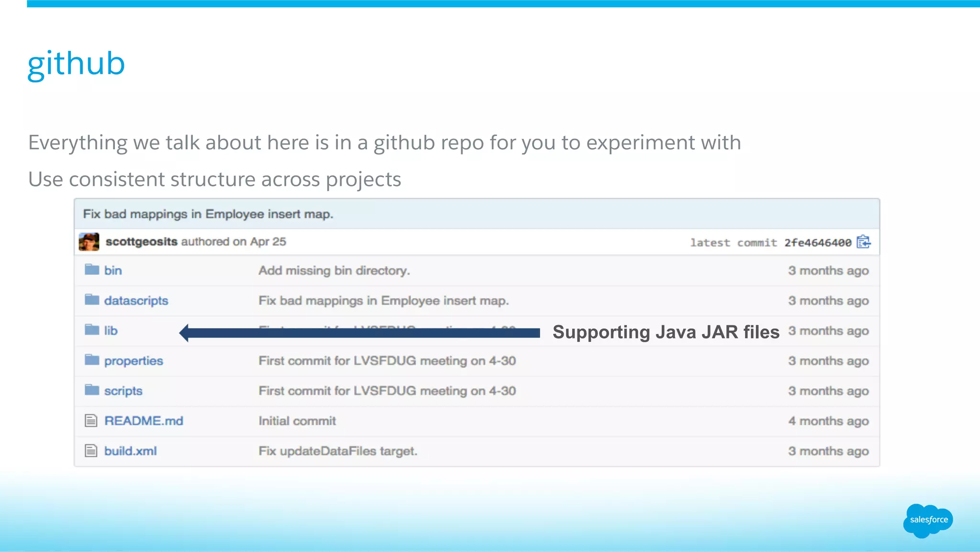This screenshot has height=552, width=980.
Task: Click the 'github' slide title
Action: [x=76, y=64]
